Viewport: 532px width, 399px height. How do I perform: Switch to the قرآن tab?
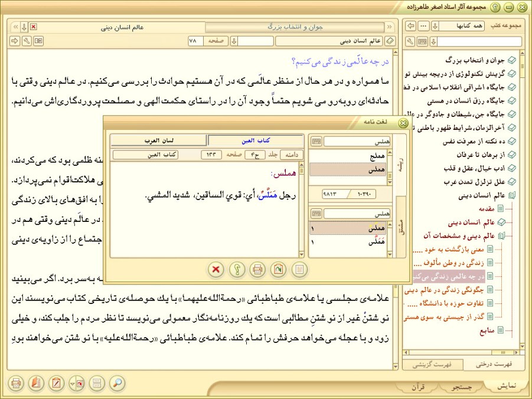[x=418, y=387]
